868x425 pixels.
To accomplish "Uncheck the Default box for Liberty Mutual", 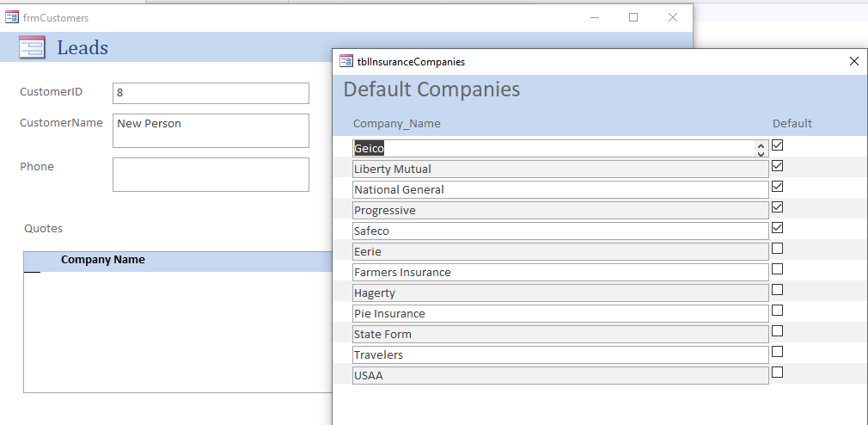I will tap(777, 166).
